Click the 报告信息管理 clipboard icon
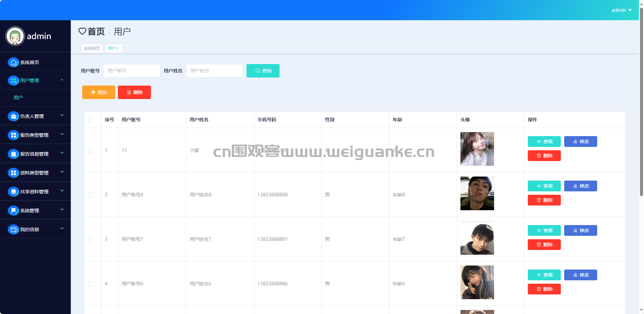The width and height of the screenshot is (644, 314). tap(13, 154)
